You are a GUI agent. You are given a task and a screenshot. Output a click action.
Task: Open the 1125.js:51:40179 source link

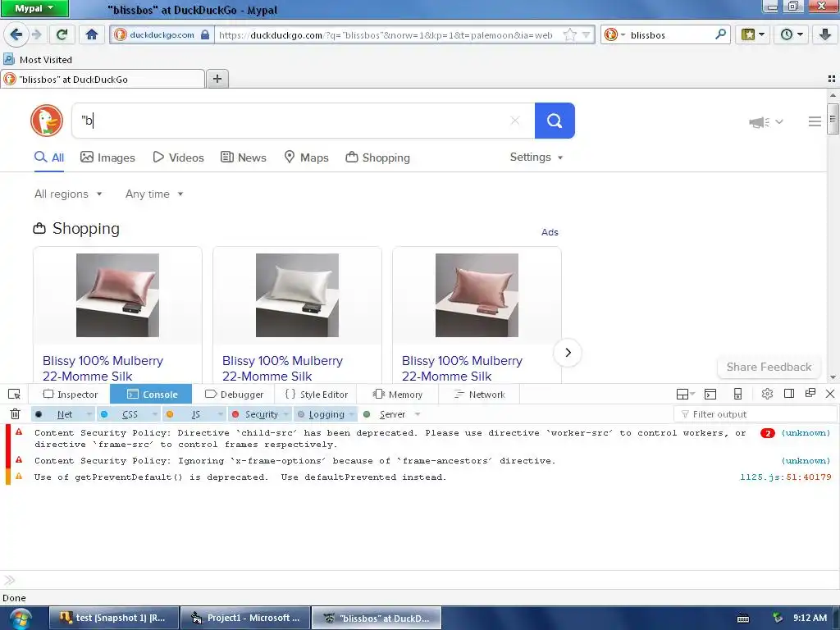pyautogui.click(x=785, y=477)
